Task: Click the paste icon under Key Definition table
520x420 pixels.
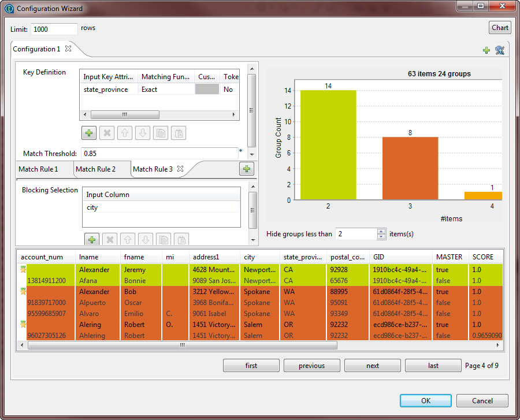Action: point(179,133)
